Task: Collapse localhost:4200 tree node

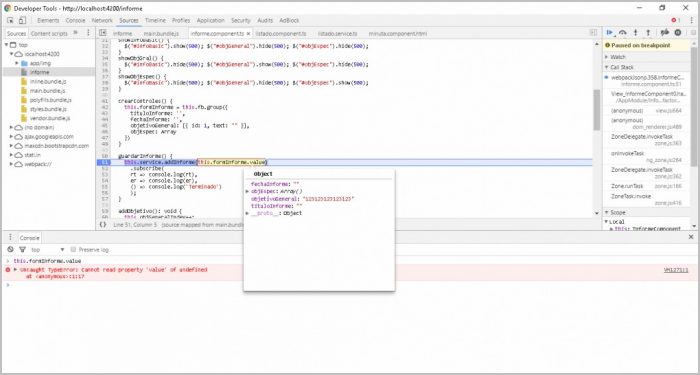Action: click(11, 54)
